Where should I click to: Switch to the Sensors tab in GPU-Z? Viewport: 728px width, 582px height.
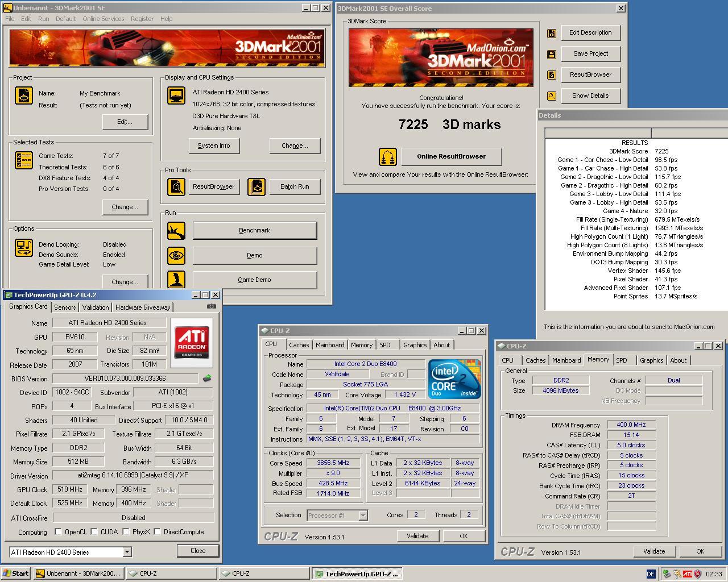65,307
